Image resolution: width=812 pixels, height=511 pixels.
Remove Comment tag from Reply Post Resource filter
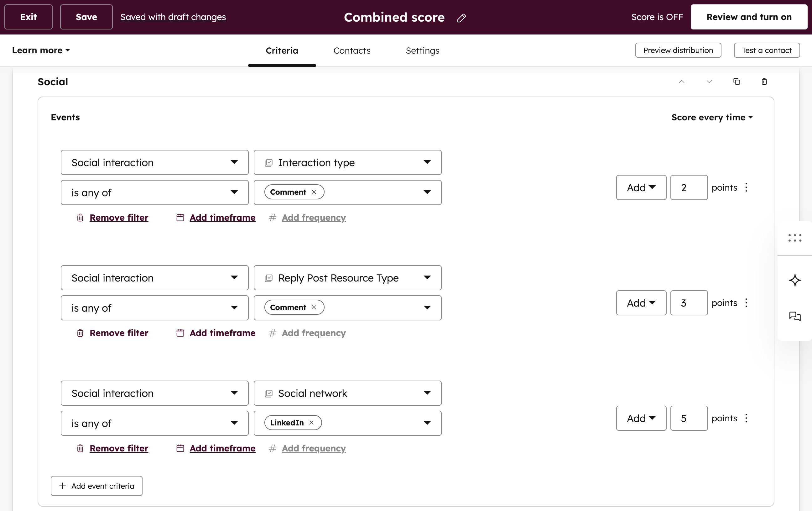314,308
